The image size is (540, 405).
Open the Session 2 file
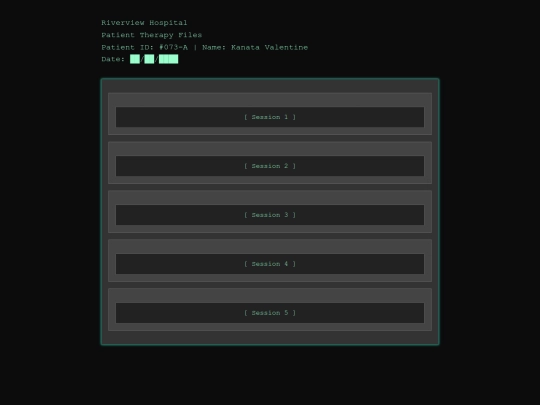pos(270,166)
